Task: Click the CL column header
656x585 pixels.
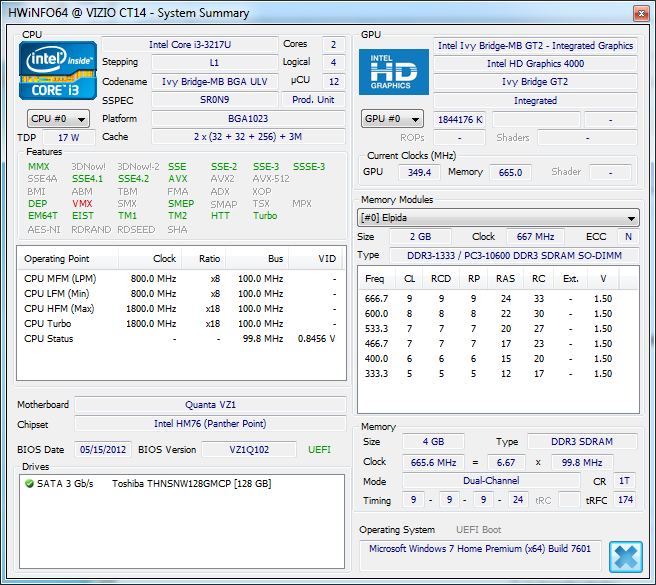Action: tap(409, 279)
